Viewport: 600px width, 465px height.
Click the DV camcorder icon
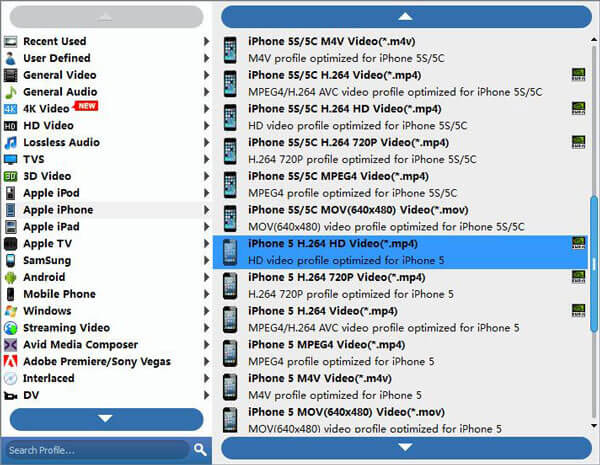click(11, 396)
